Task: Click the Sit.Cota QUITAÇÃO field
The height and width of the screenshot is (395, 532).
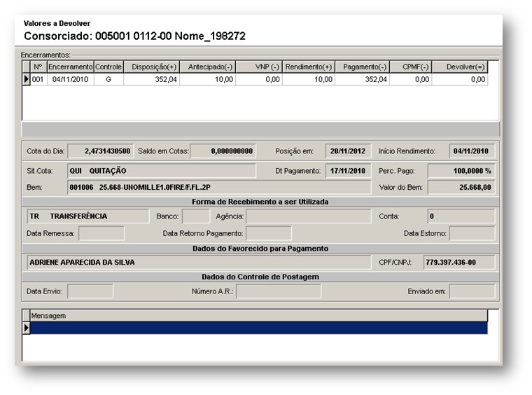Action: click(x=162, y=171)
